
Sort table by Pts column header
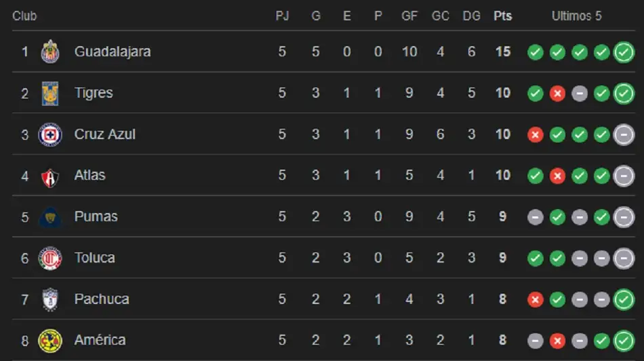pos(502,16)
